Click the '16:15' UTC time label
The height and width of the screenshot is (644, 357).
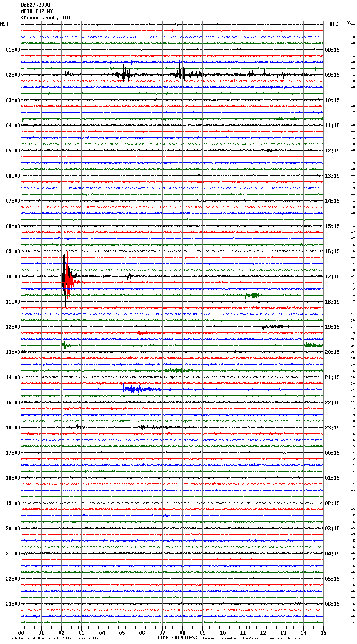(332, 251)
